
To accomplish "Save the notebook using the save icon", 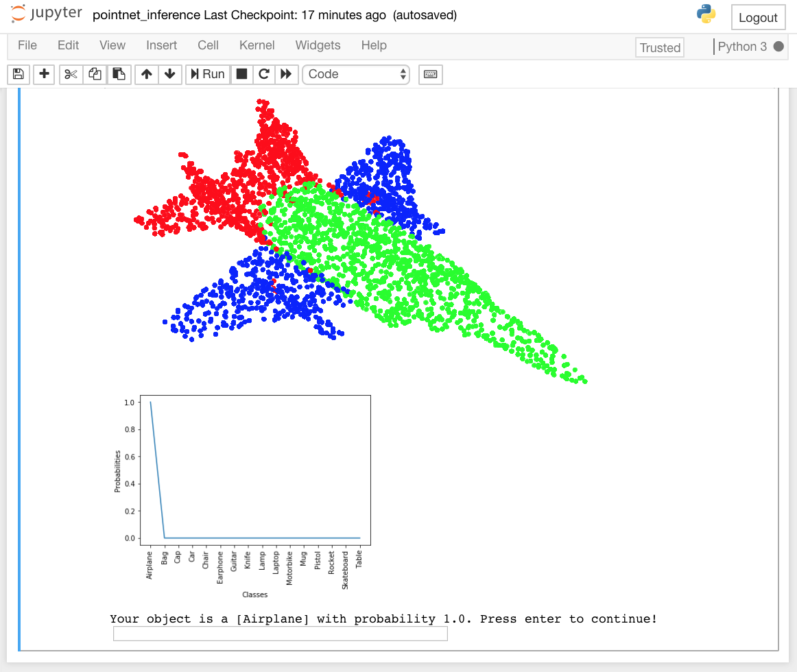I will (19, 74).
